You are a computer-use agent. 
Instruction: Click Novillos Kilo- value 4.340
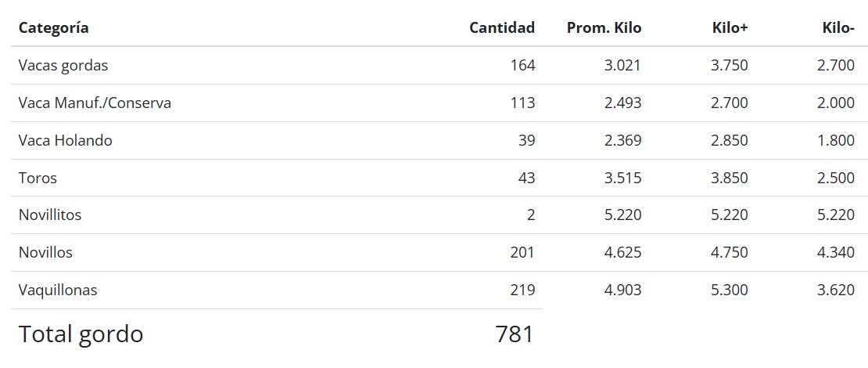[x=835, y=253]
